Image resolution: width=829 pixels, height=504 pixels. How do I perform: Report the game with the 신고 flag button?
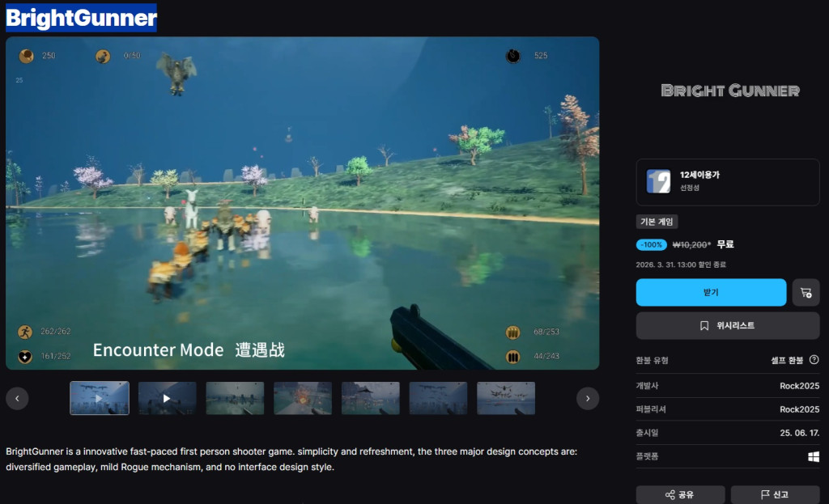click(x=775, y=494)
